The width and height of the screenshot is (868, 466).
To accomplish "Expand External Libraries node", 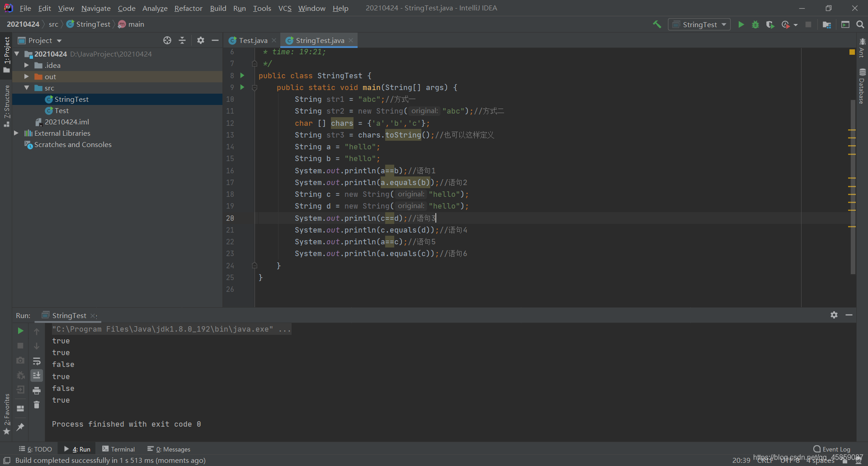I will point(16,133).
